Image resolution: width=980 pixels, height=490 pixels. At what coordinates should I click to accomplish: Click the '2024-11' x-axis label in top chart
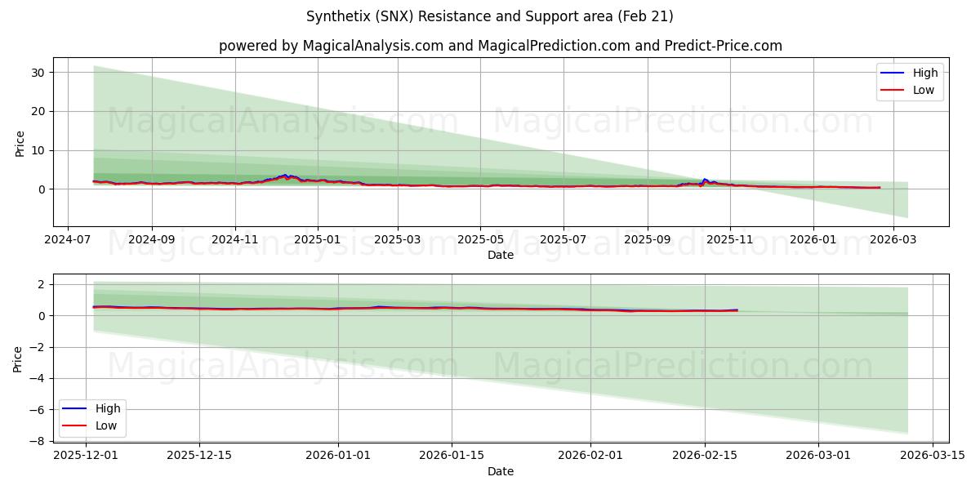click(235, 241)
